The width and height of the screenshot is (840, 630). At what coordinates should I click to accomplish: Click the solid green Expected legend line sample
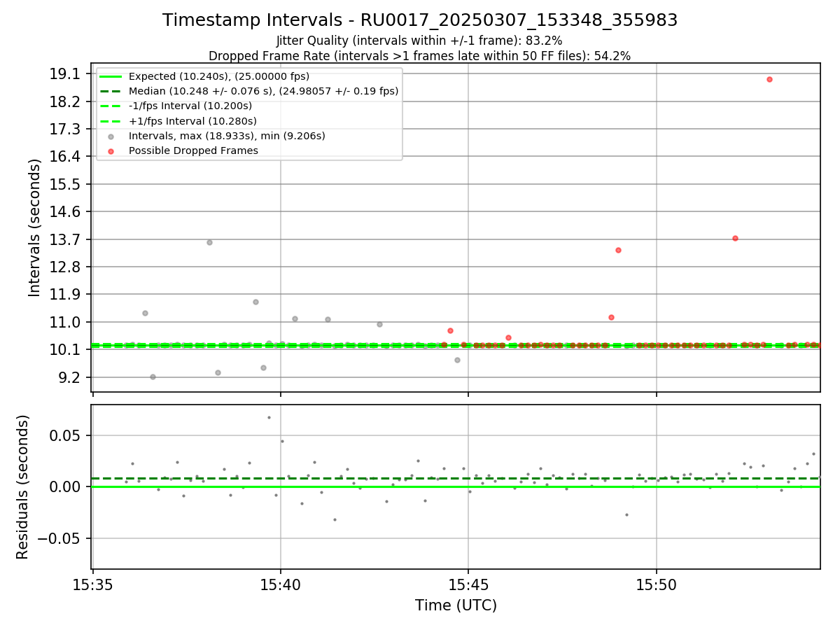[111, 76]
